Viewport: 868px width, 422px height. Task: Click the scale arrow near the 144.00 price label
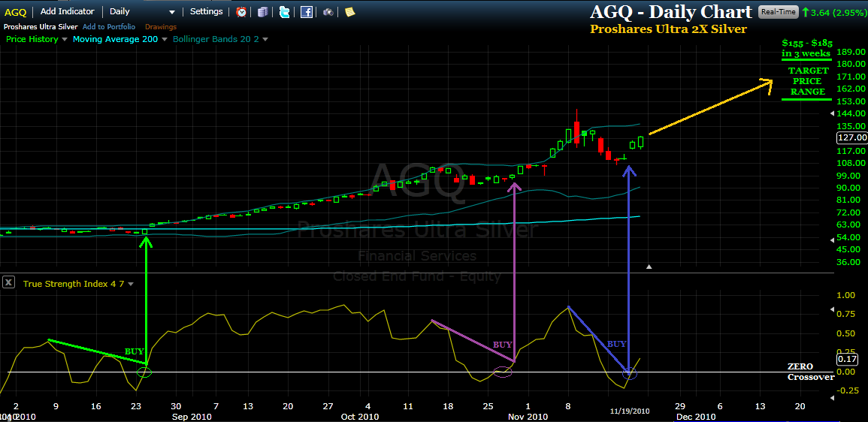833,113
